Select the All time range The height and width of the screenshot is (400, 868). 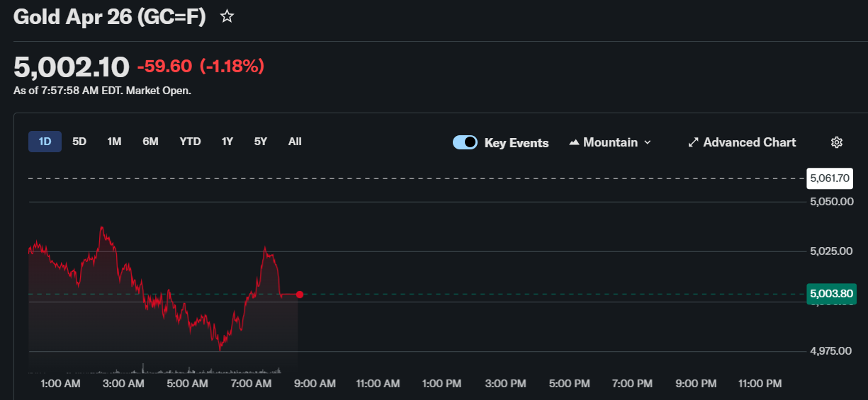coord(295,142)
